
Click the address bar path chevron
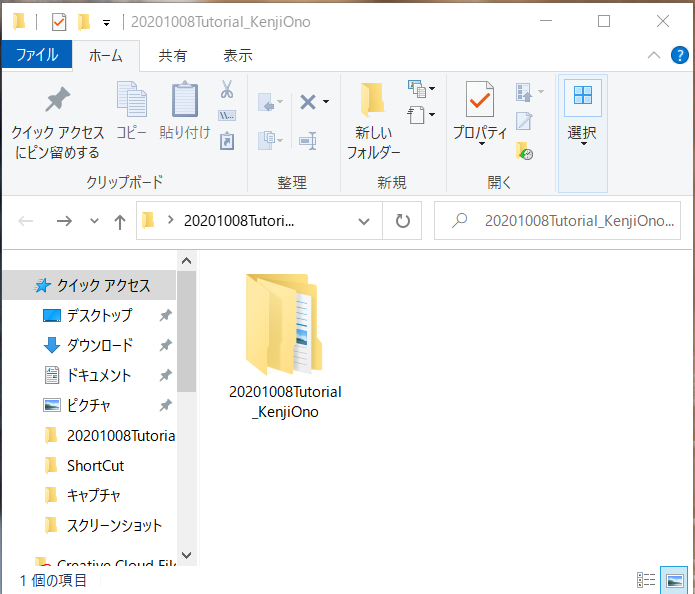point(170,220)
